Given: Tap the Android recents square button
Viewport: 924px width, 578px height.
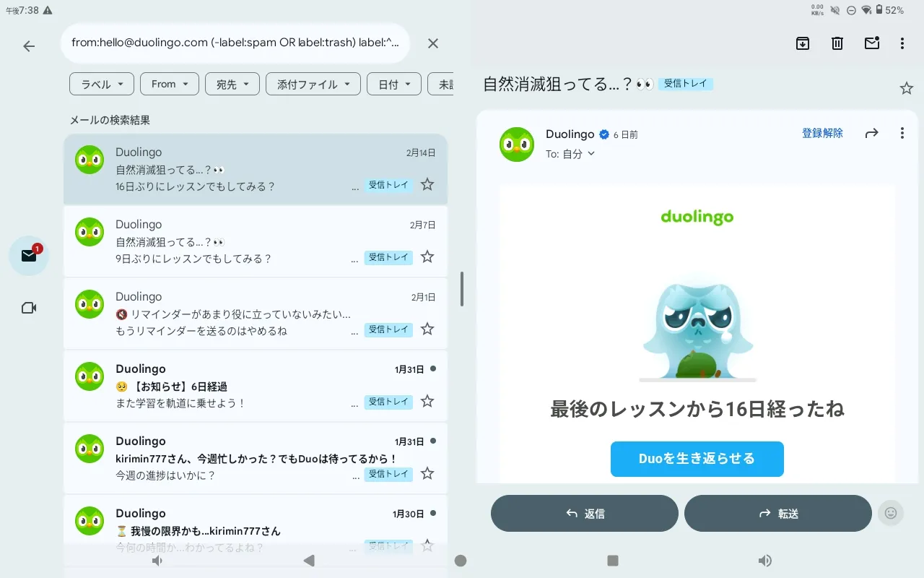Looking at the screenshot, I should [x=613, y=560].
